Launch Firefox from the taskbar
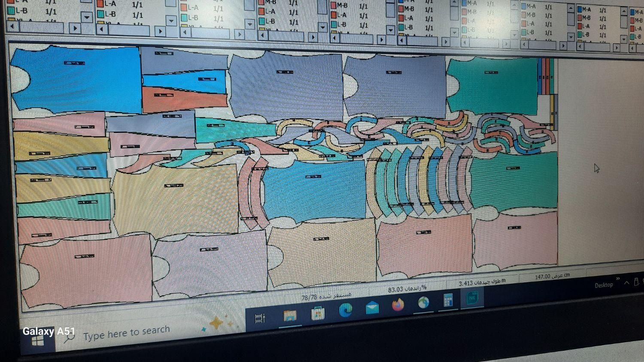 (398, 305)
